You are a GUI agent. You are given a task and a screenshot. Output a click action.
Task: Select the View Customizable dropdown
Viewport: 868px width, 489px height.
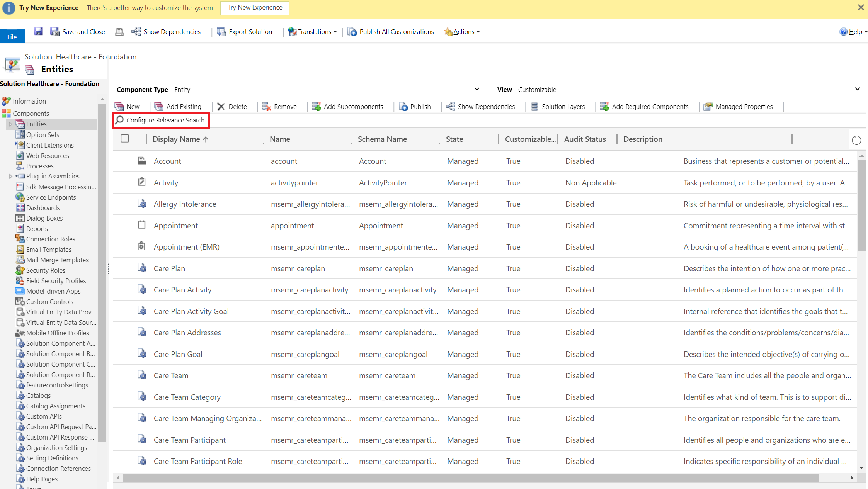coord(688,89)
